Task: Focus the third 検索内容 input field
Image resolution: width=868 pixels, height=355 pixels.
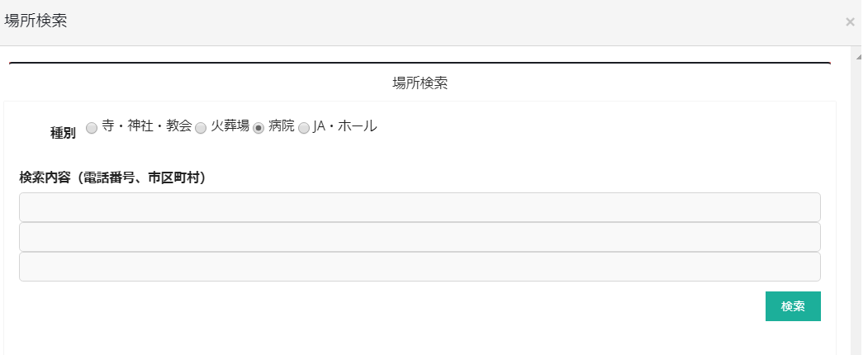Action: 420,267
